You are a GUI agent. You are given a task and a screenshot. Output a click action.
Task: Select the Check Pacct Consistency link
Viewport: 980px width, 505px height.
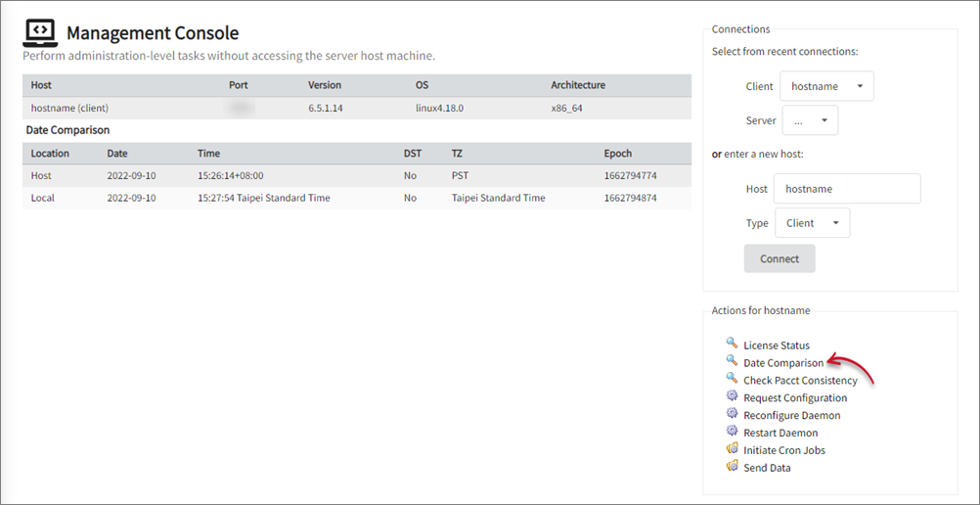(x=800, y=381)
